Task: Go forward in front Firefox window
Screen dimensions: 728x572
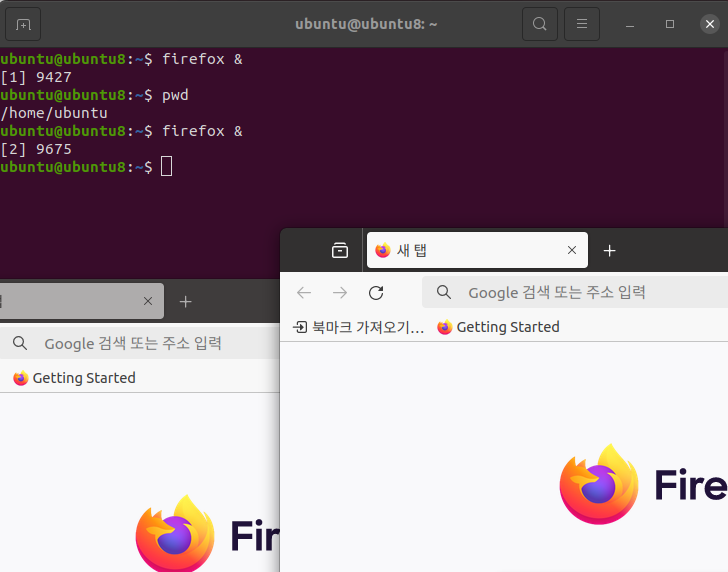Action: [340, 292]
